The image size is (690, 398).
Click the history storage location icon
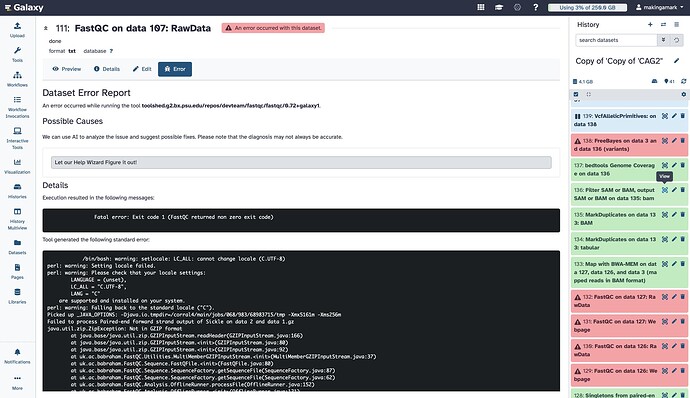(654, 81)
